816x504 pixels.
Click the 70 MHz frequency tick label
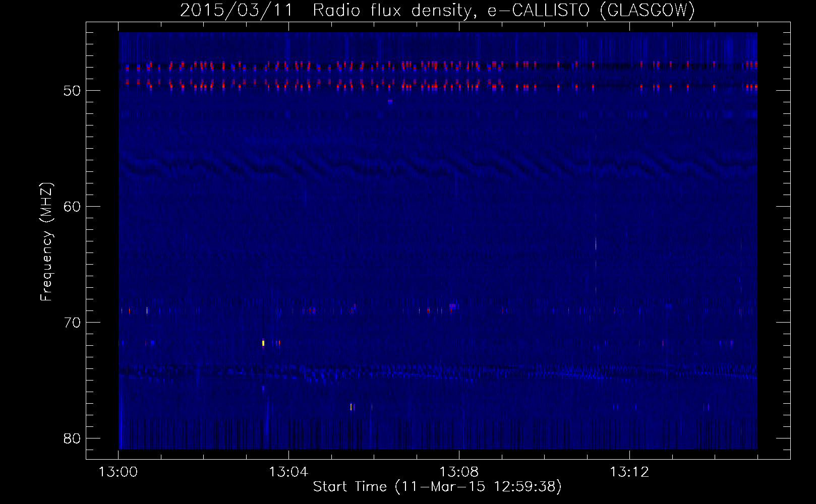72,323
